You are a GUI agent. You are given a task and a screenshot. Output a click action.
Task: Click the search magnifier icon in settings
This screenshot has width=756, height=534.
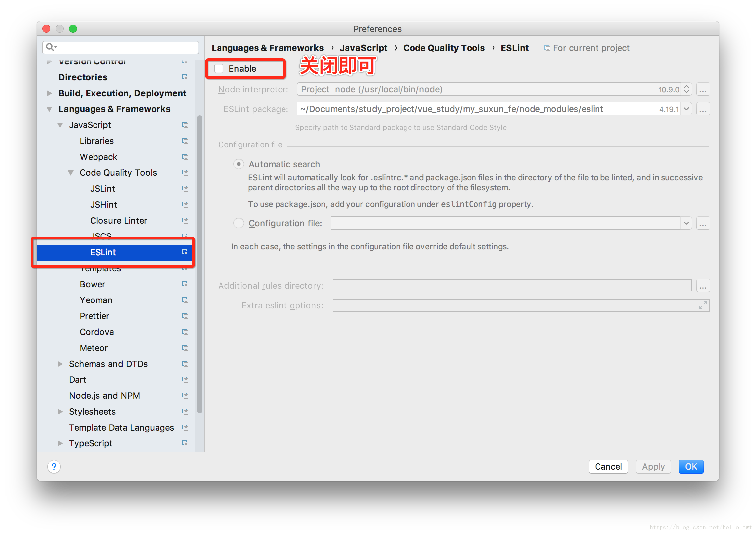click(x=51, y=47)
